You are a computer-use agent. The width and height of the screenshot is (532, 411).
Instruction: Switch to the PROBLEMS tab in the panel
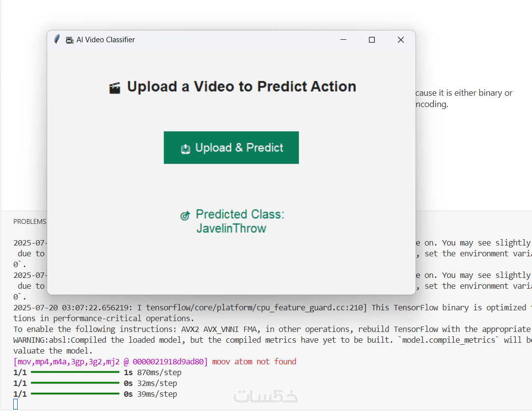pyautogui.click(x=29, y=221)
